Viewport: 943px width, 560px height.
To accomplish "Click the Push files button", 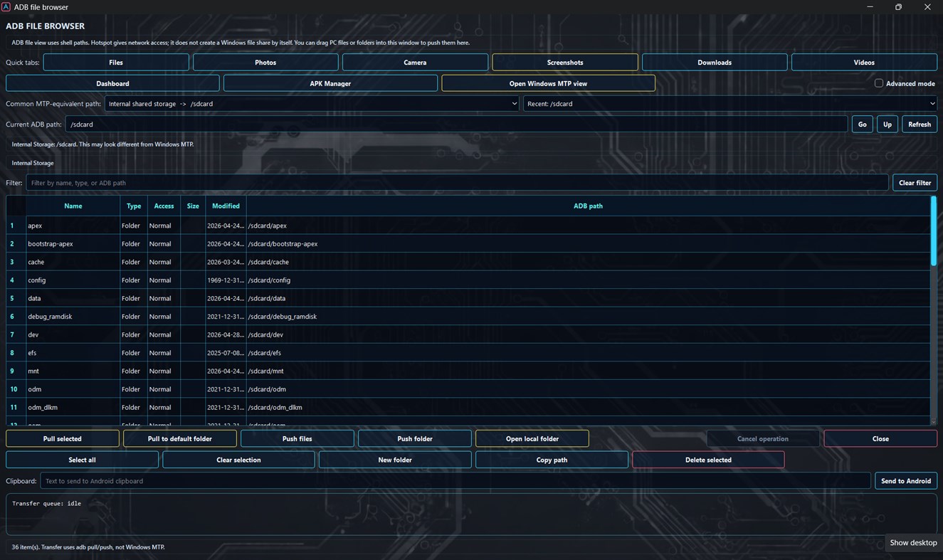I will 297,439.
